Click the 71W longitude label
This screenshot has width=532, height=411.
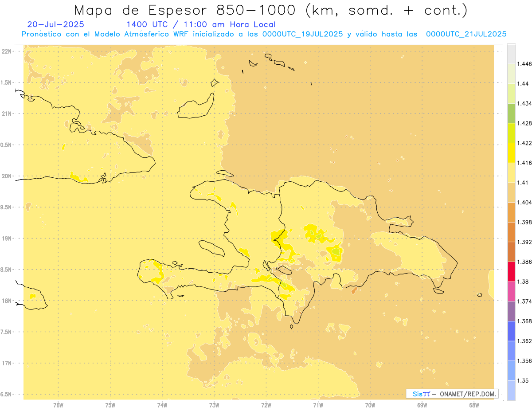click(x=318, y=405)
